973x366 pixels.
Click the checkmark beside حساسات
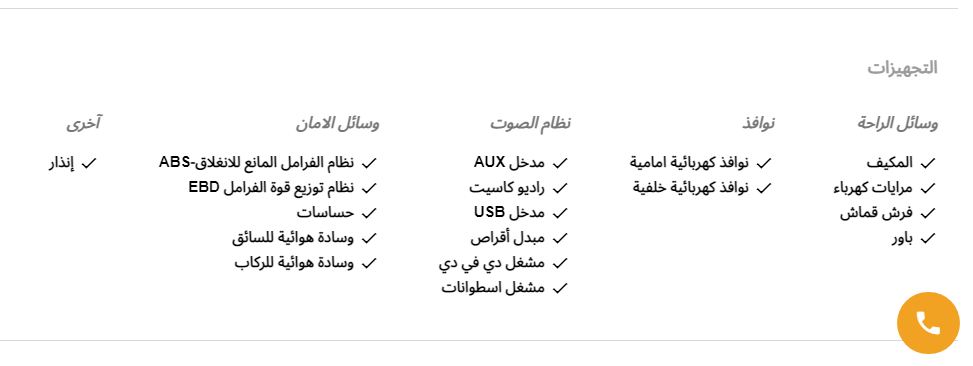[x=369, y=213]
